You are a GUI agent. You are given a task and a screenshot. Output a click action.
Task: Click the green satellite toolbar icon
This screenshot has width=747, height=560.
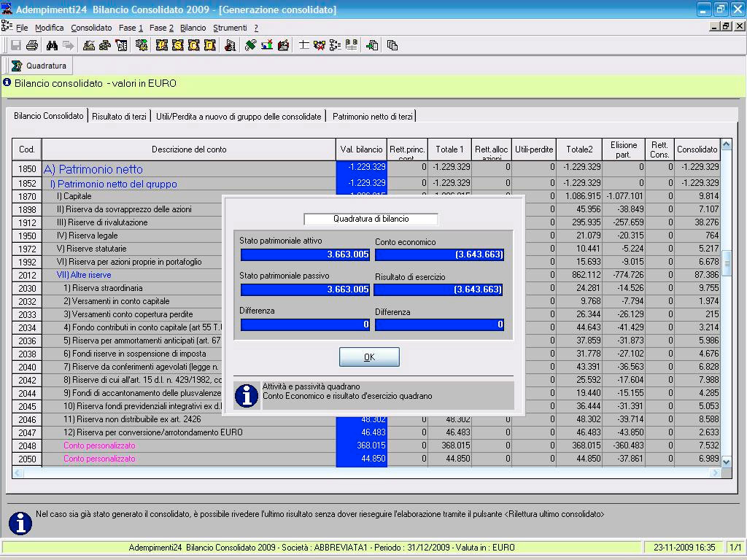click(x=251, y=45)
